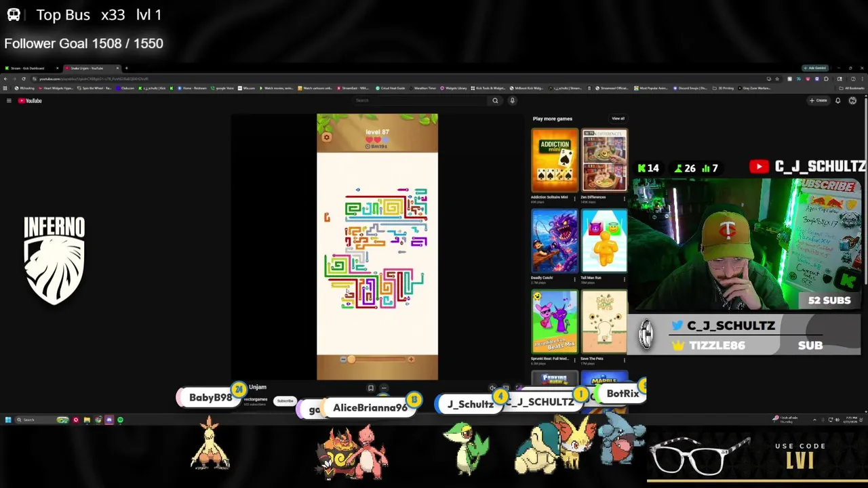Start voice search with the microphone icon
The height and width of the screenshot is (488, 868).
pyautogui.click(x=512, y=100)
